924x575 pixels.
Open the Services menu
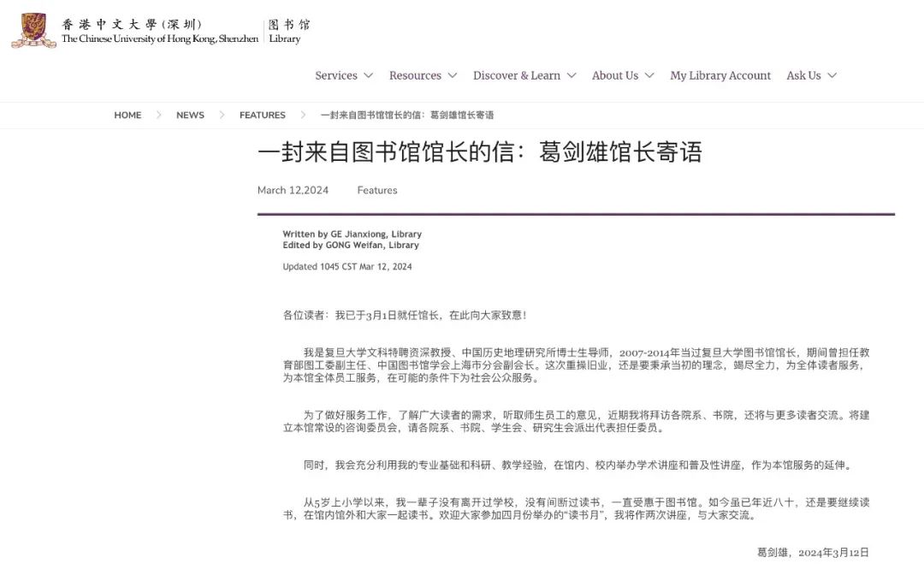click(x=336, y=75)
